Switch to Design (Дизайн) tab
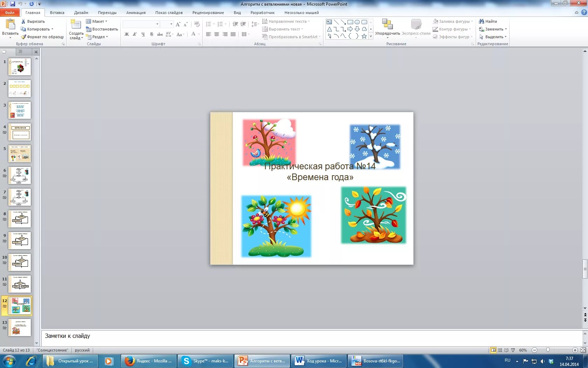The height and width of the screenshot is (368, 588). 81,13
